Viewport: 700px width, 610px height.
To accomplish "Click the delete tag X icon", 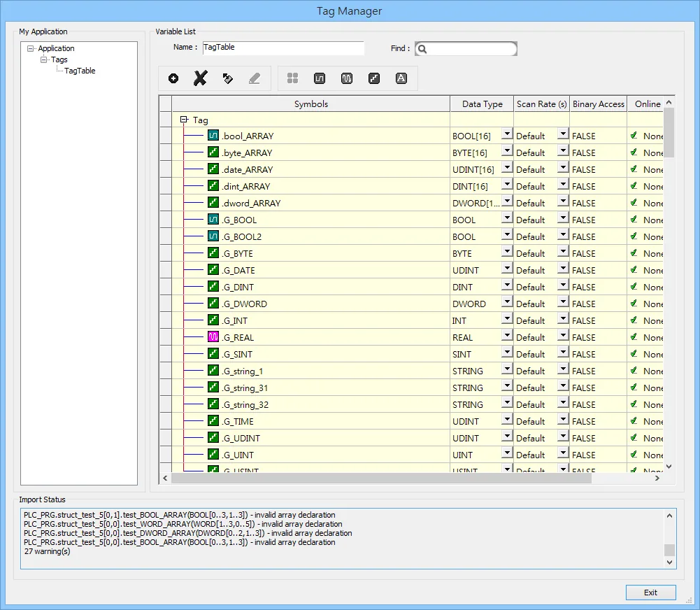I will pyautogui.click(x=201, y=78).
